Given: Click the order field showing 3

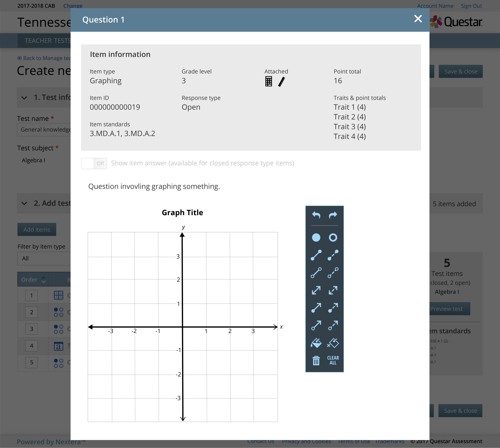Looking at the screenshot, I should [x=32, y=329].
